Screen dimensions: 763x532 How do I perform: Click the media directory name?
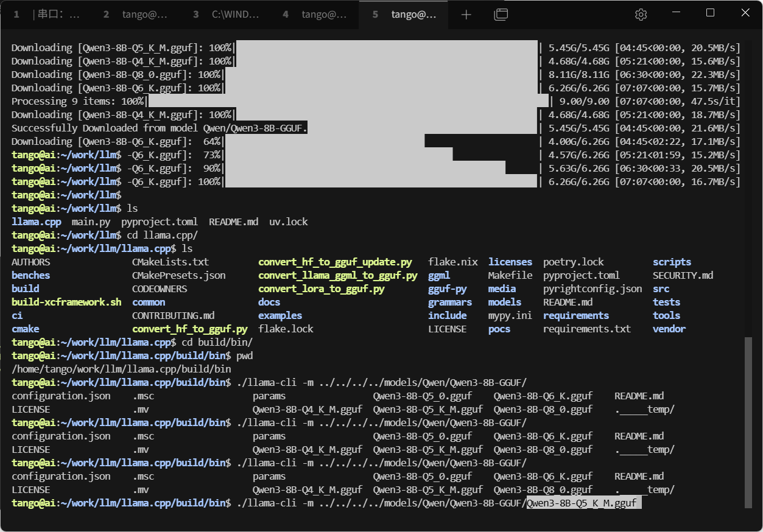click(x=502, y=289)
